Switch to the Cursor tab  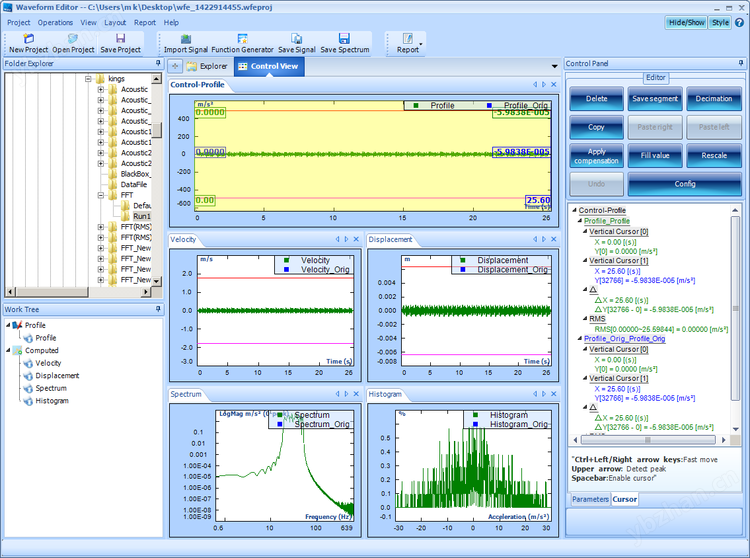coord(625,499)
